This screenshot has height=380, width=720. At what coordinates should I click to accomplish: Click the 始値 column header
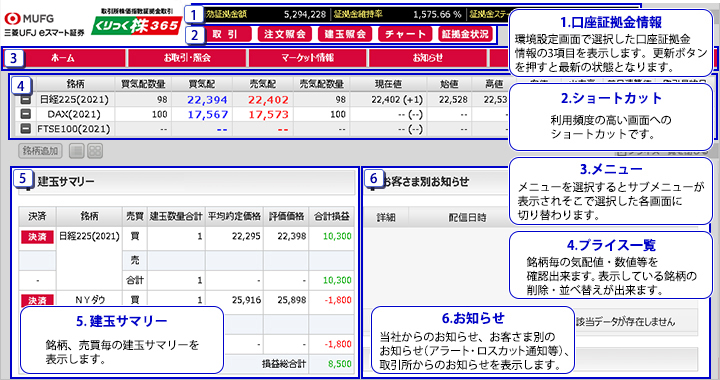coord(449,84)
